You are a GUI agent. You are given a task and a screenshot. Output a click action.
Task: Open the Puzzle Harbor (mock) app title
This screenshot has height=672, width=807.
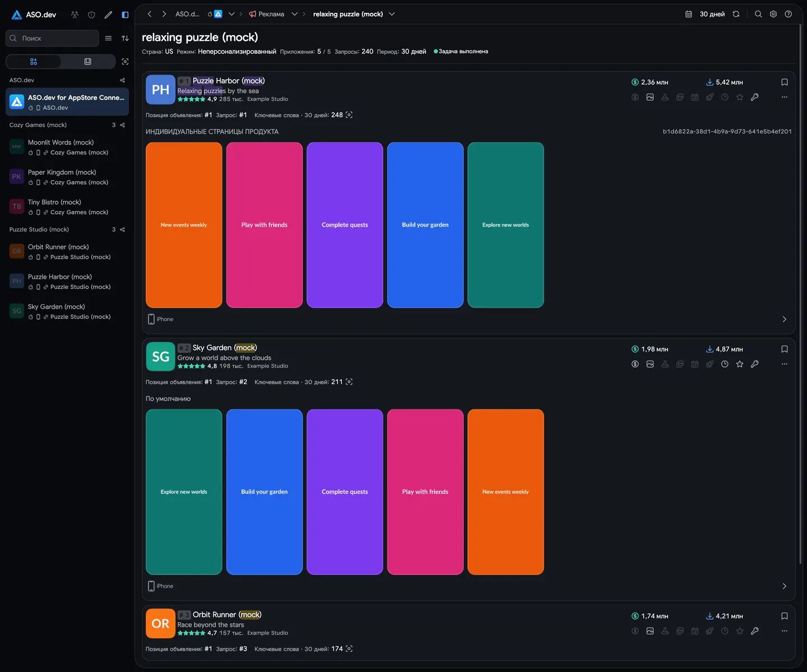coord(229,81)
